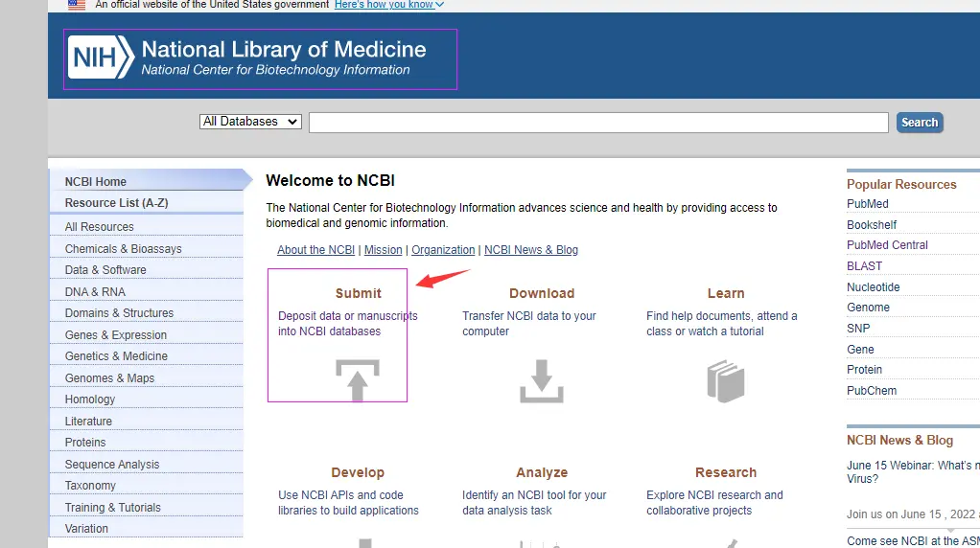Click the Submit upload arrow icon

pos(358,380)
